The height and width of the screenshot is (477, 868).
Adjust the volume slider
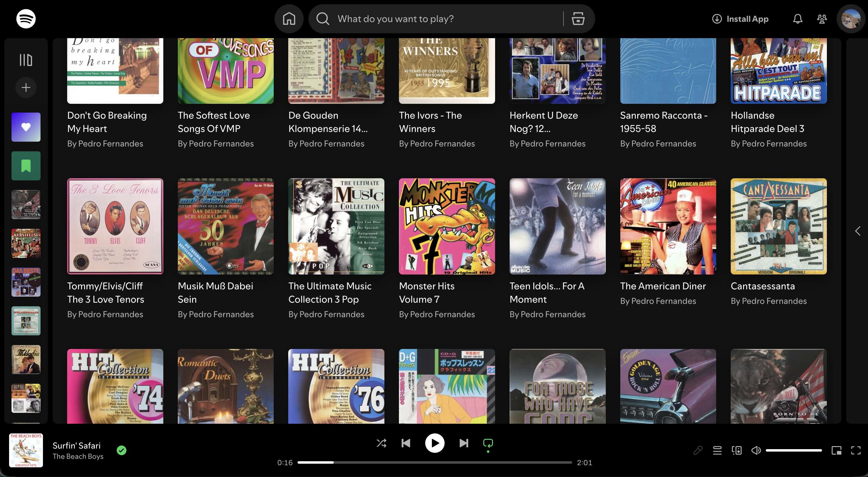point(794,450)
